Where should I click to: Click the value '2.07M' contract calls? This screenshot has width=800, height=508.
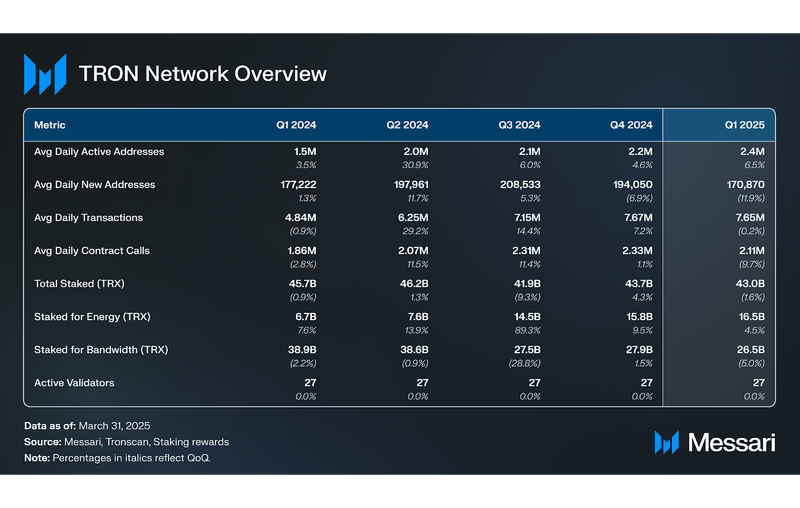(413, 251)
